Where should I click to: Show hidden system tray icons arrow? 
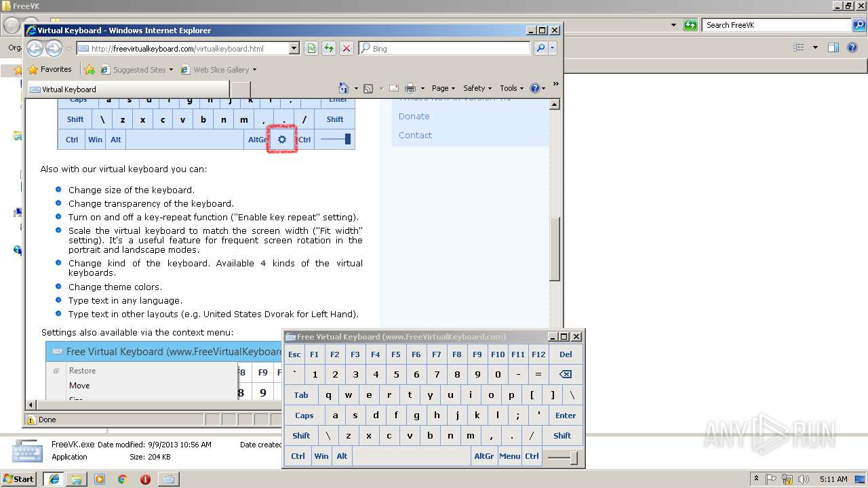[757, 479]
